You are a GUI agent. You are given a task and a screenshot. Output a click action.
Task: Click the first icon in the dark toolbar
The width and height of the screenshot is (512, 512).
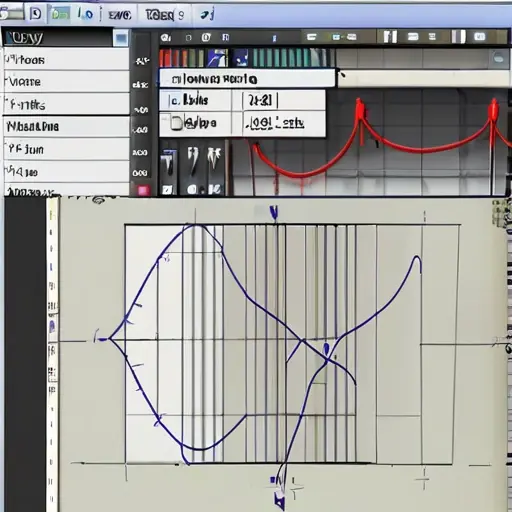166,38
